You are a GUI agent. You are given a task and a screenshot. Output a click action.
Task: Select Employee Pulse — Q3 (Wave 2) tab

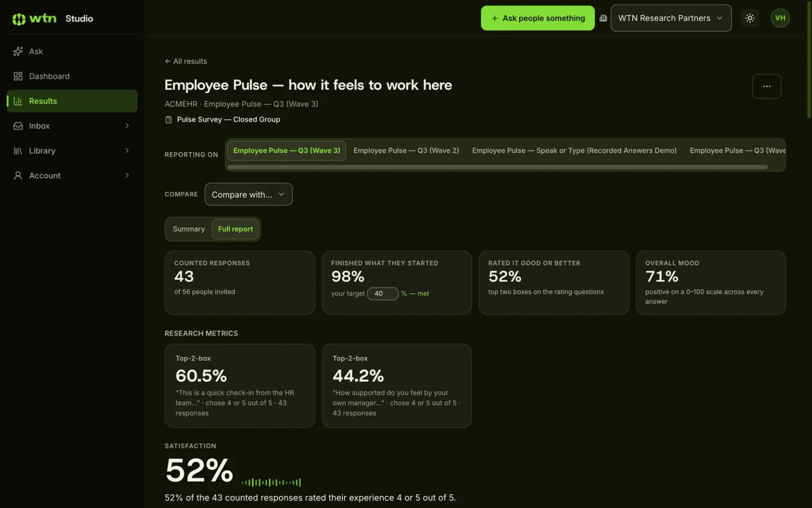point(406,151)
